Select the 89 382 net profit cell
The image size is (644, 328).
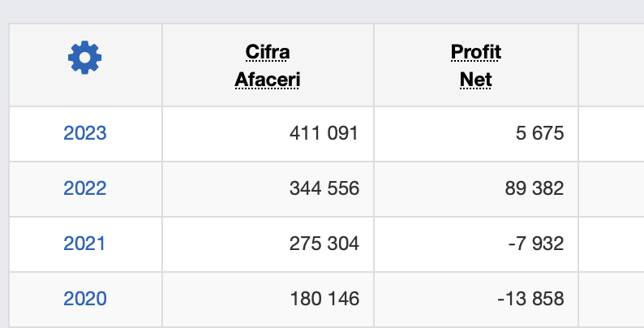[x=475, y=189]
